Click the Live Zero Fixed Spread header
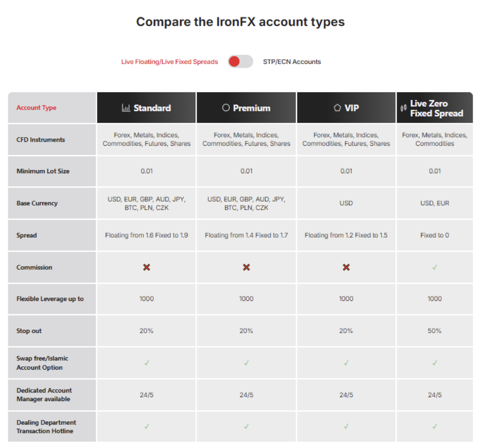This screenshot has width=481, height=448. (436, 108)
